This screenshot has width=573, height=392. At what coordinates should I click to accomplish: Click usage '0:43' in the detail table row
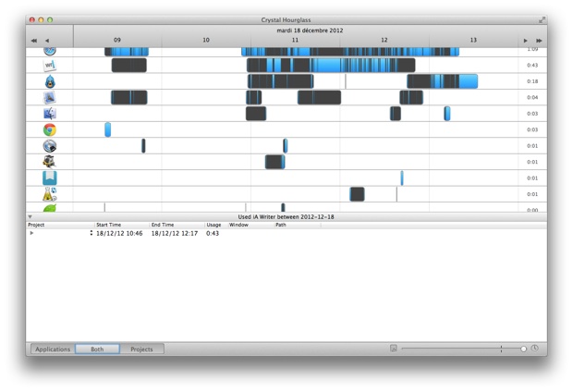(x=213, y=233)
